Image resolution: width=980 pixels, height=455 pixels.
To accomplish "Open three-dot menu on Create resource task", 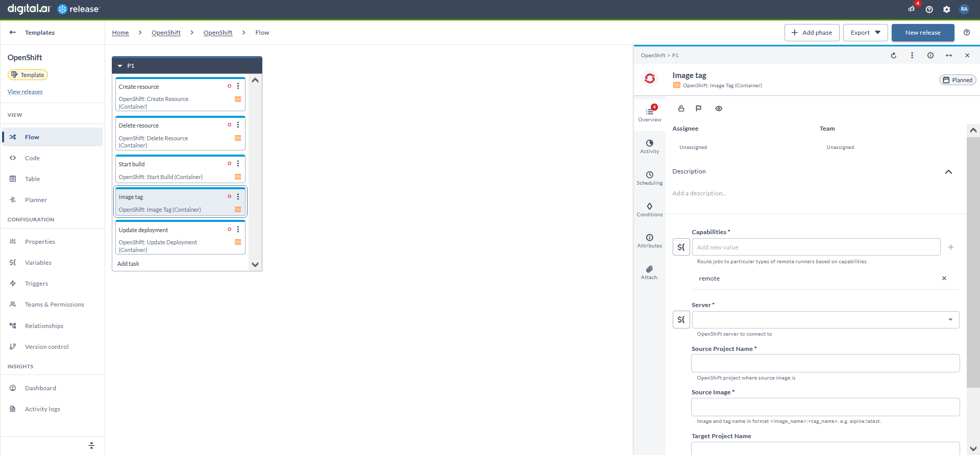I will coord(238,86).
